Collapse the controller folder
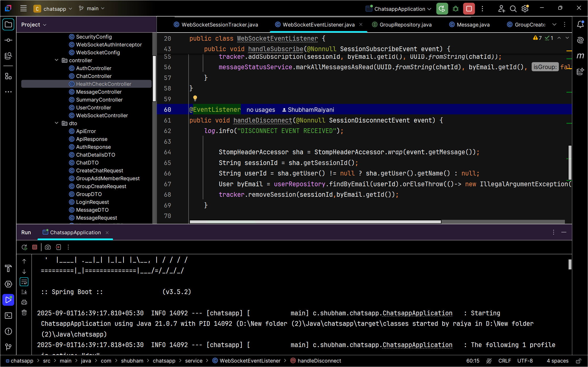 click(56, 60)
